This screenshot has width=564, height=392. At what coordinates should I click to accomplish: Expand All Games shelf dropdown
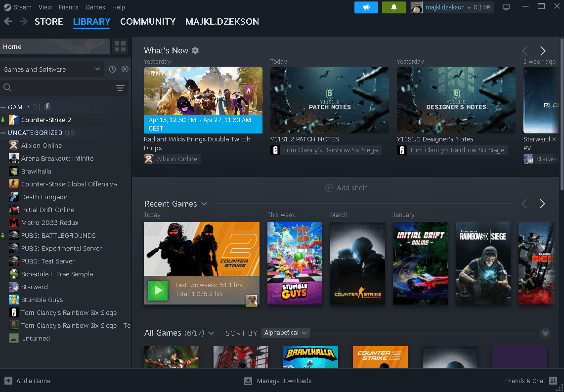211,333
